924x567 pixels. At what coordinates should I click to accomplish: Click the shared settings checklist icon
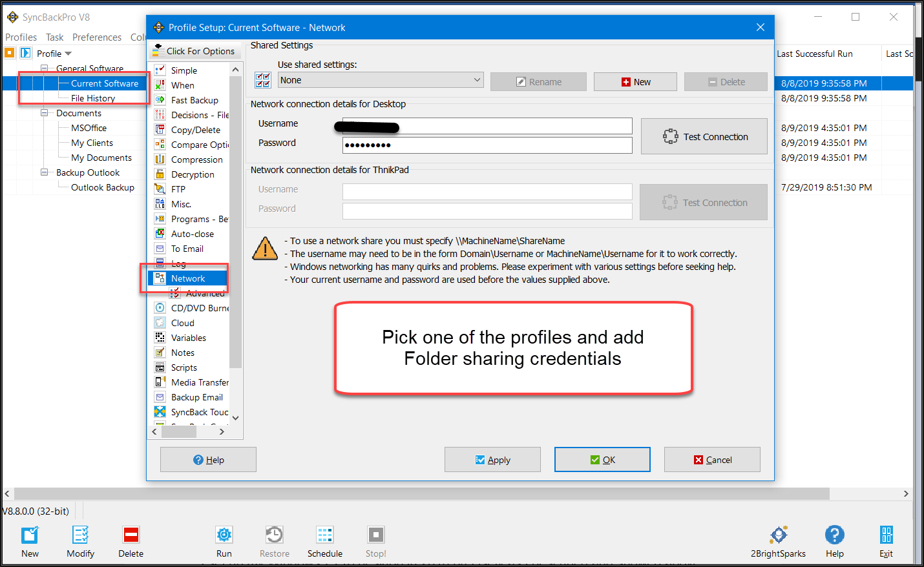[x=263, y=80]
